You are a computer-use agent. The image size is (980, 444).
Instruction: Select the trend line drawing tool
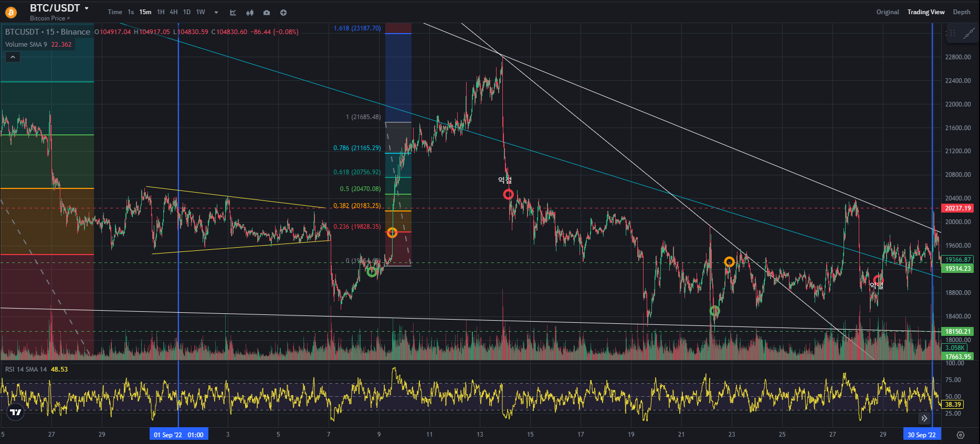click(x=969, y=34)
